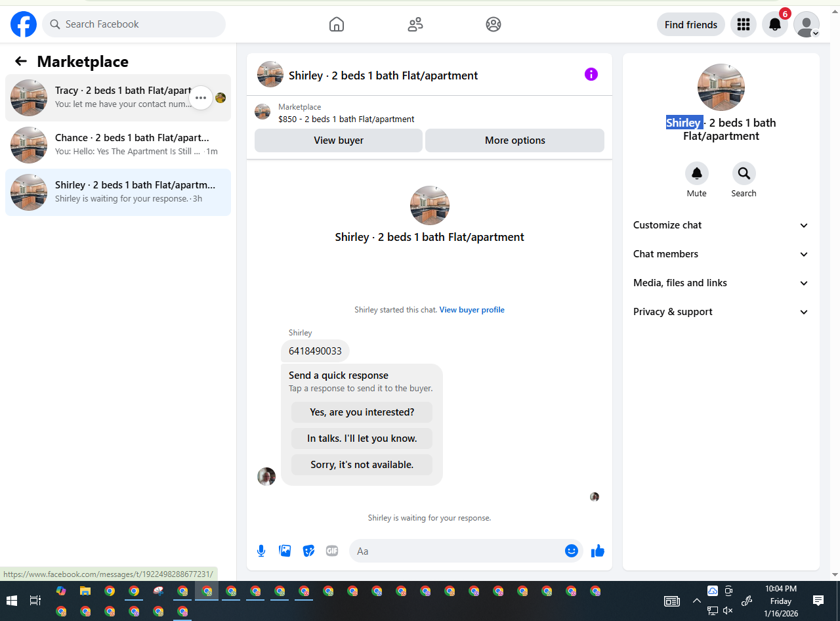Click "Shirley is waiting for your response." under the chat
840x621 pixels.
click(x=429, y=518)
